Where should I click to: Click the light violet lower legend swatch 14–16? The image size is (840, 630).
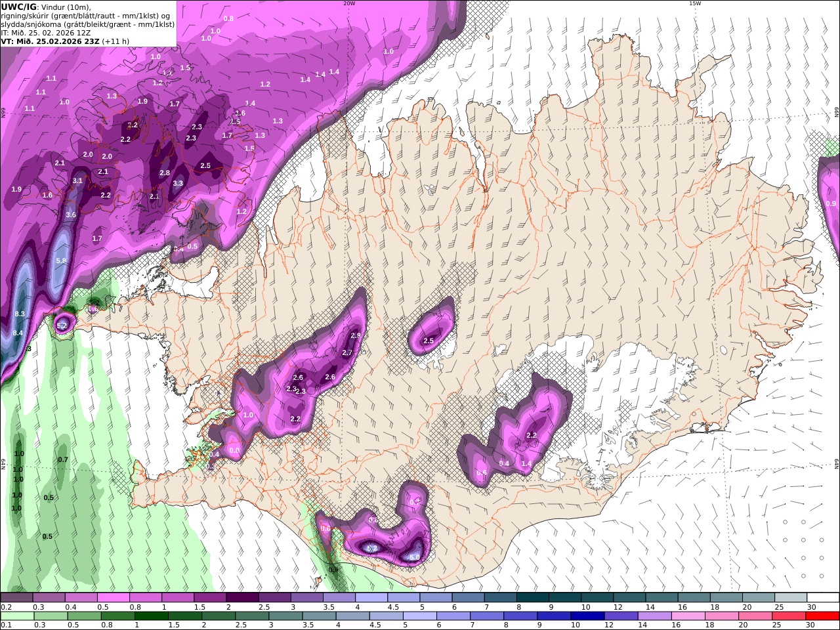click(655, 616)
